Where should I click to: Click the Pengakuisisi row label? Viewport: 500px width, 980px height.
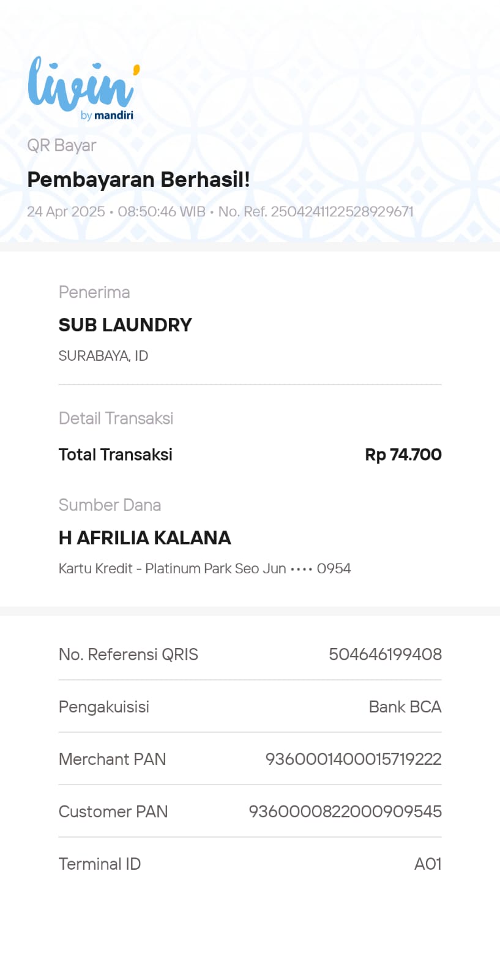click(x=103, y=707)
